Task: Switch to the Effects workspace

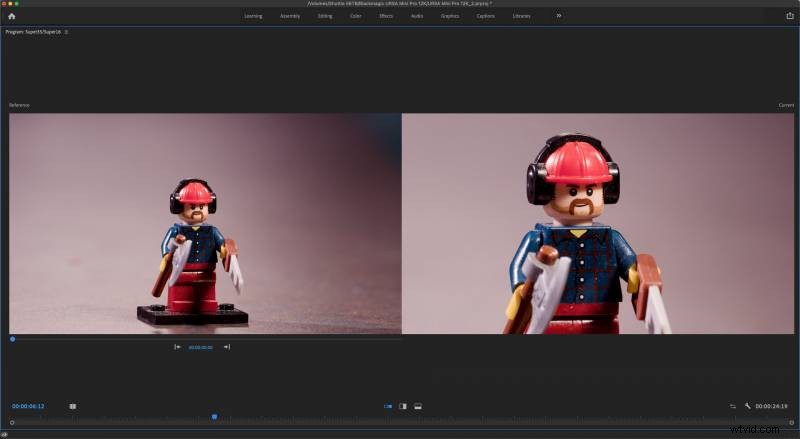Action: pyautogui.click(x=386, y=16)
